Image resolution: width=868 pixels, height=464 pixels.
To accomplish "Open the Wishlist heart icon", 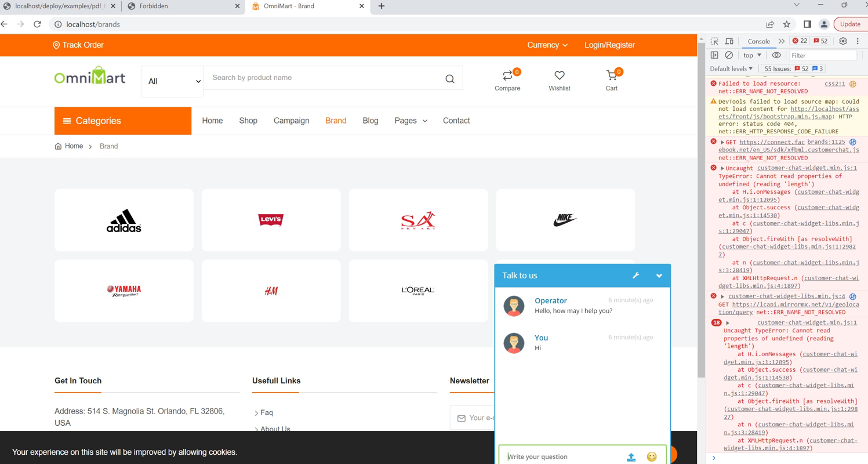I will pyautogui.click(x=560, y=75).
